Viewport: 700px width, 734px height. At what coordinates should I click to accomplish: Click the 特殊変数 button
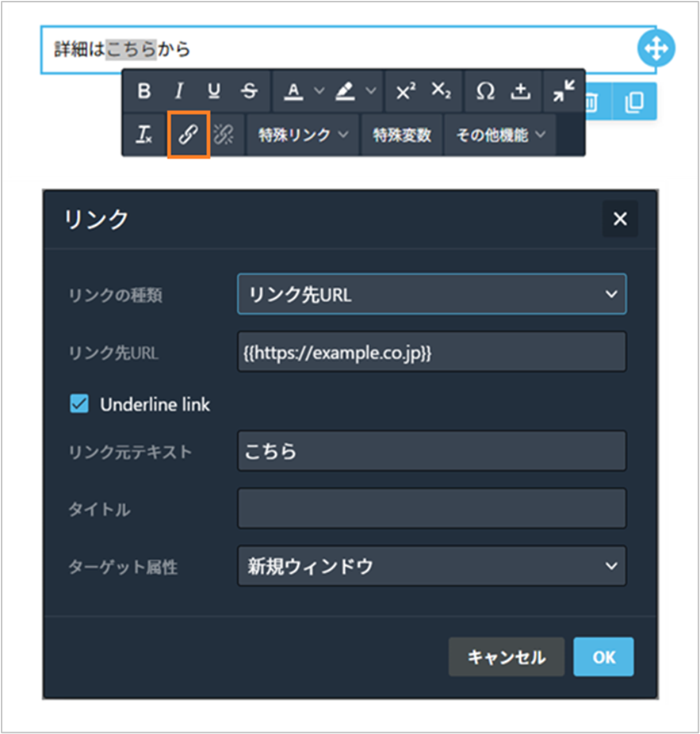coord(402,135)
